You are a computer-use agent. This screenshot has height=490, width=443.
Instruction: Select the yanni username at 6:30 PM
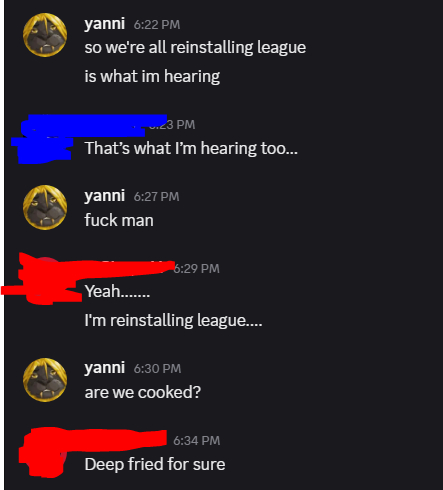[105, 368]
